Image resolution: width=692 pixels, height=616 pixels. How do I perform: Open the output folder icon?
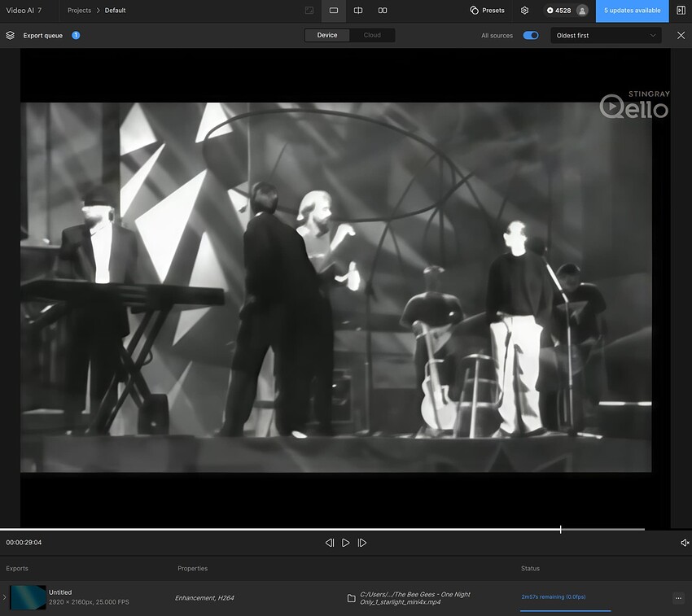[x=352, y=598]
